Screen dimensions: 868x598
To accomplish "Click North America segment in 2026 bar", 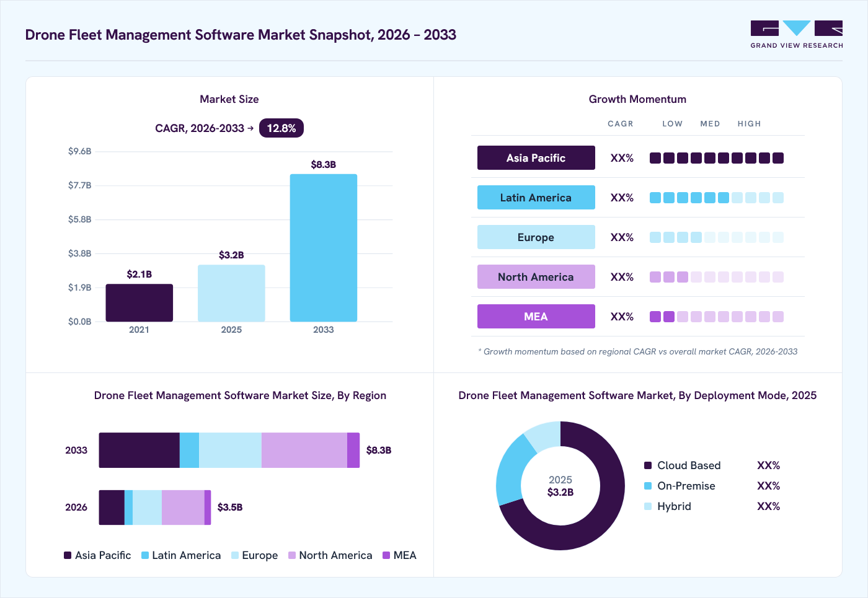I will [183, 508].
